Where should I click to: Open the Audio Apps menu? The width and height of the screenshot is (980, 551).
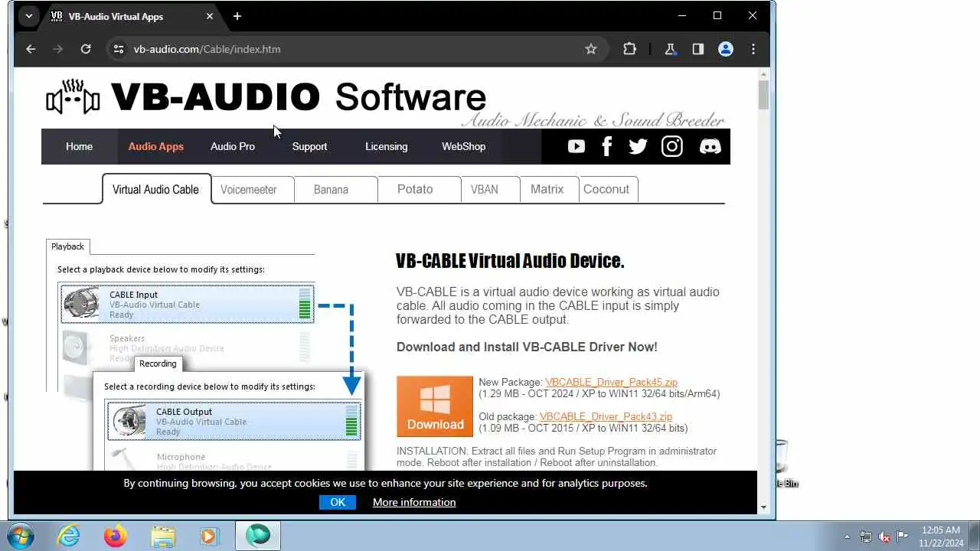coord(156,146)
